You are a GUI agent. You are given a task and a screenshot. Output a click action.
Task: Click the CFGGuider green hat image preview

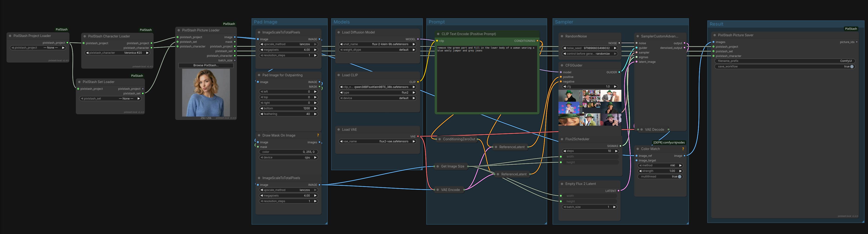590,107
